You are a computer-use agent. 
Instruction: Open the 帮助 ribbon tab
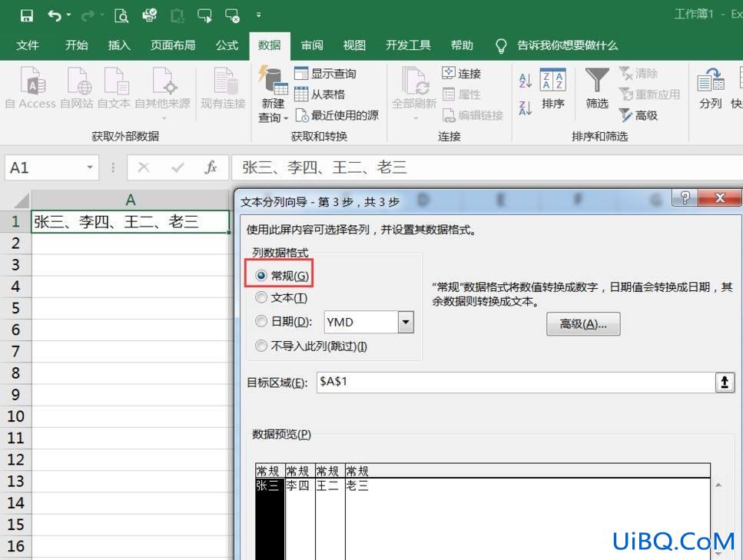click(462, 45)
